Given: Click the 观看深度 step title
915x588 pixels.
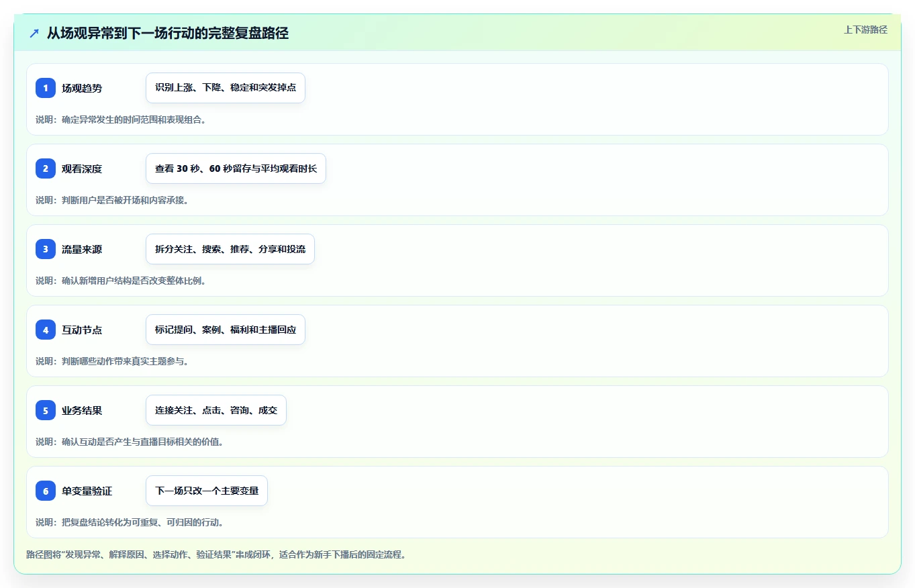Looking at the screenshot, I should (82, 168).
